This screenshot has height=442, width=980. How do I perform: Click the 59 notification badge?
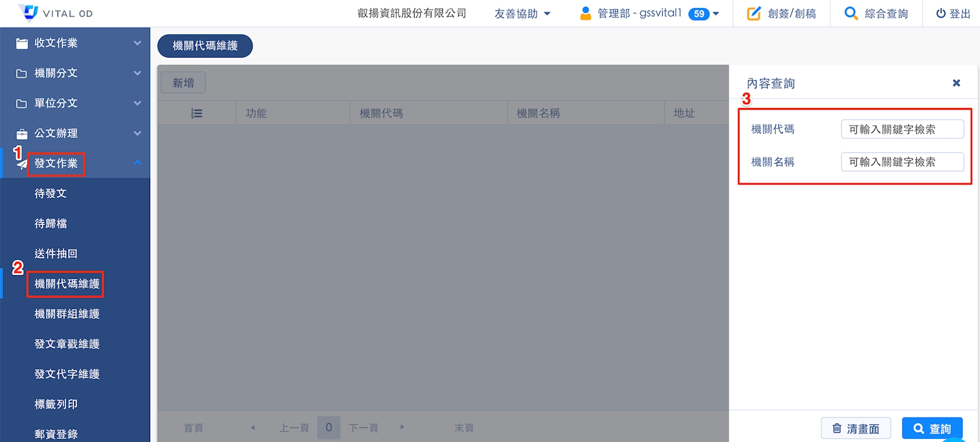coord(699,13)
